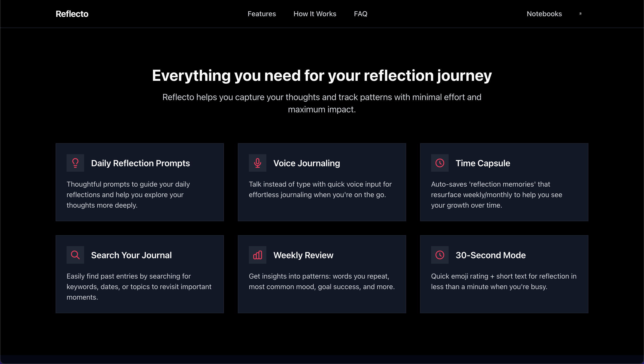The image size is (644, 364).
Task: Open the FAQ nav link
Action: [361, 14]
